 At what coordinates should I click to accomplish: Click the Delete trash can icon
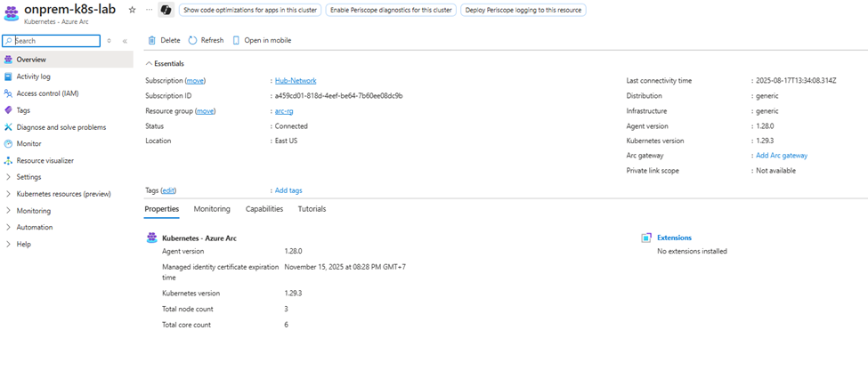tap(151, 40)
